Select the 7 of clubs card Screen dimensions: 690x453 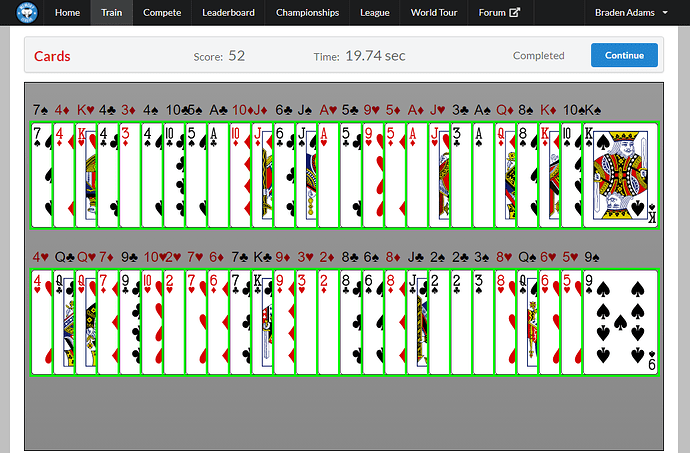point(240,322)
